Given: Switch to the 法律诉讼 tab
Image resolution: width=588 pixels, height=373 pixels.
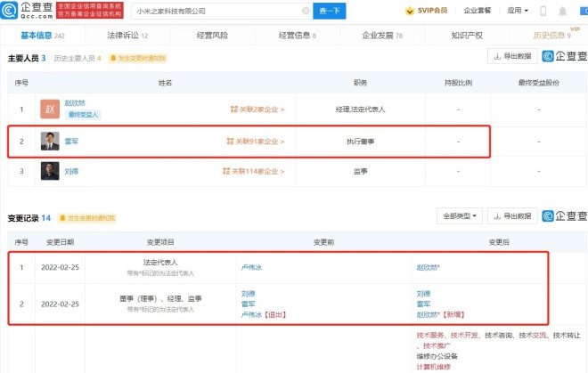Looking at the screenshot, I should [126, 35].
